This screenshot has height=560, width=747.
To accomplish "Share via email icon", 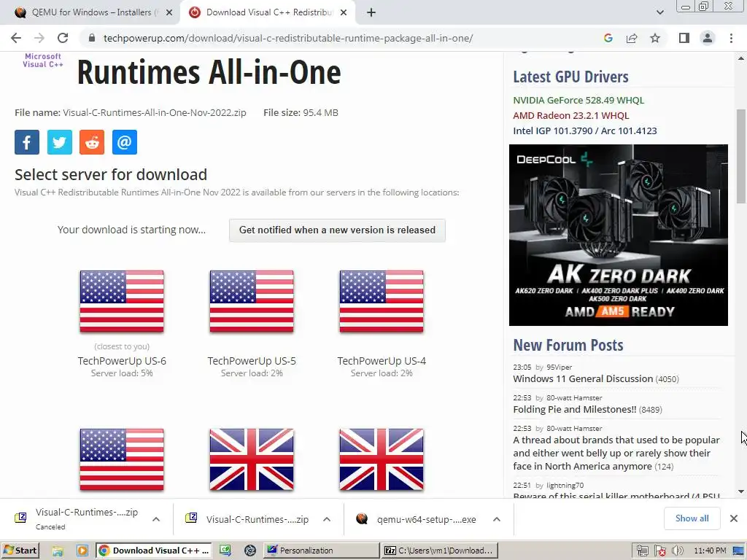I will click(124, 142).
